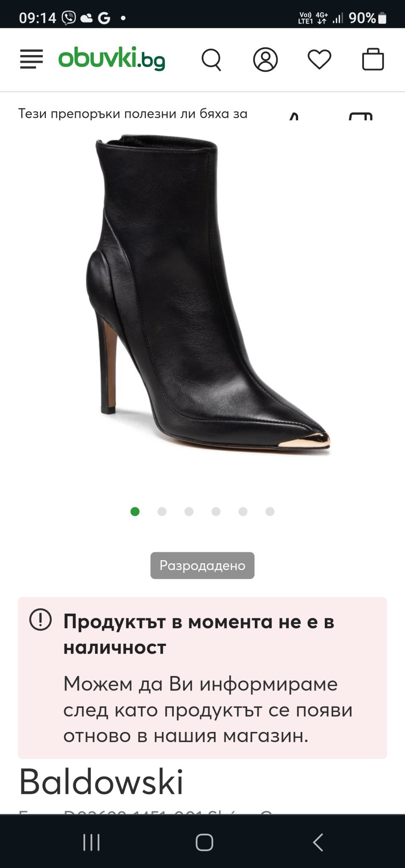Select the fifth image carousel dot
Screen dimensions: 405x868
[243, 512]
